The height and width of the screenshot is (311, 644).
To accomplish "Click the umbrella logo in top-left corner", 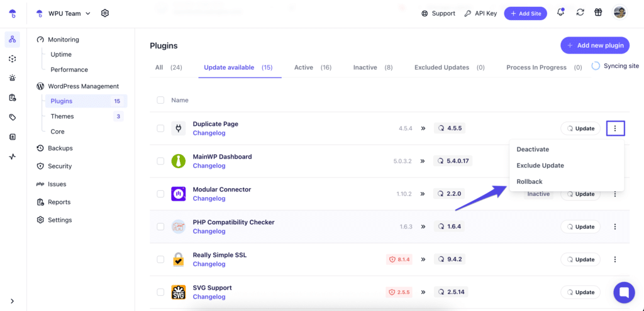I will click(13, 13).
